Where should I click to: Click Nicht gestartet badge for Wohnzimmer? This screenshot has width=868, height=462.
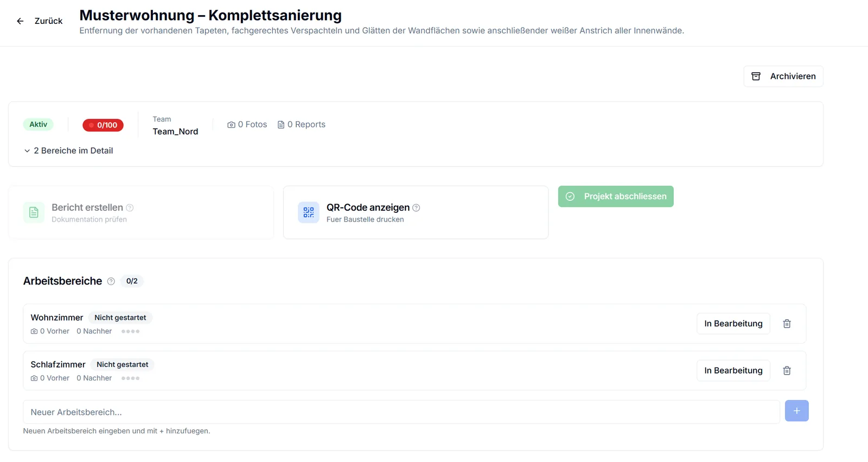(x=120, y=318)
